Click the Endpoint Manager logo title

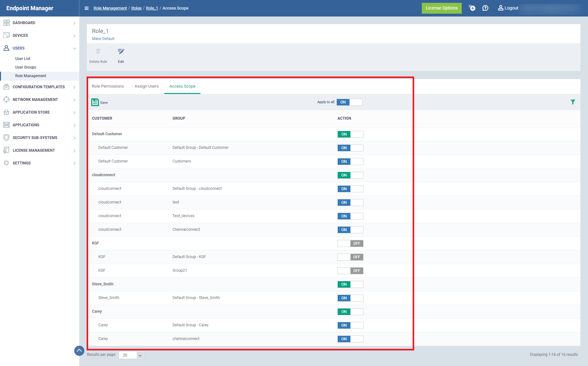point(30,8)
